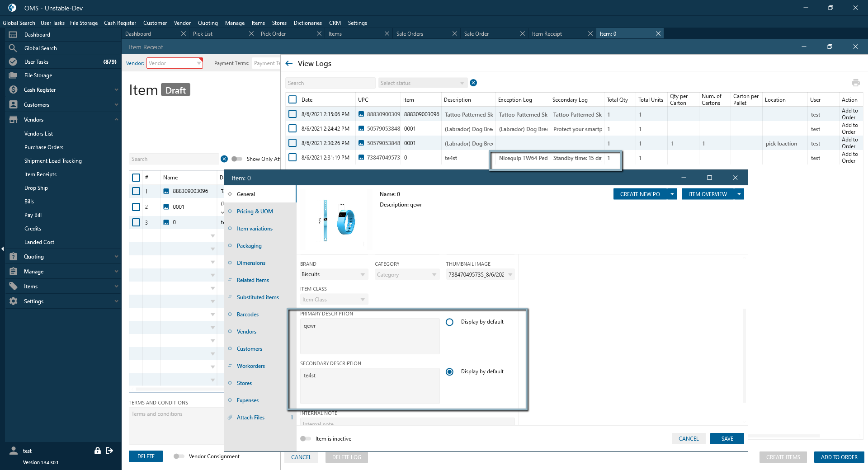868x470 pixels.
Task: Open User Tasks checkmark icon
Action: coord(13,62)
